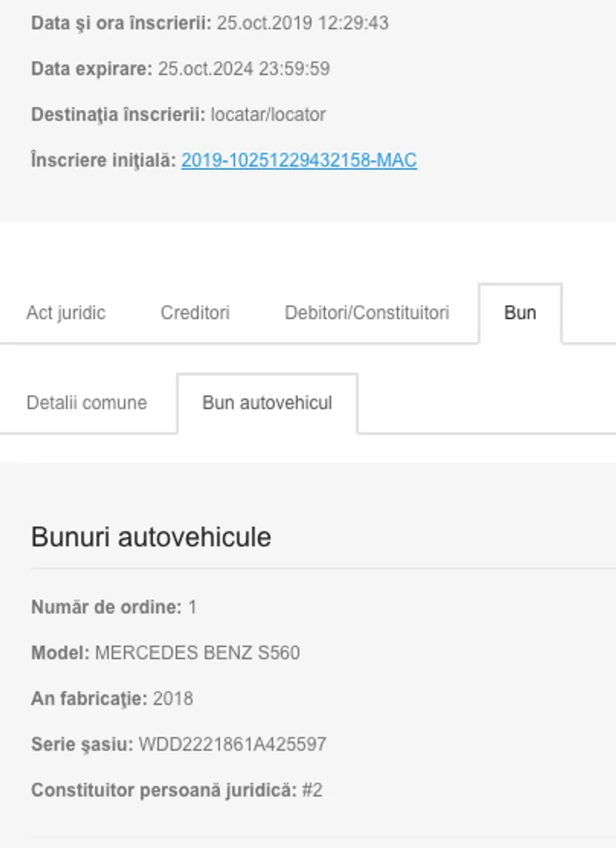Select the Bun autovehicul sub-tab
Screen dimensions: 616x848
(267, 404)
